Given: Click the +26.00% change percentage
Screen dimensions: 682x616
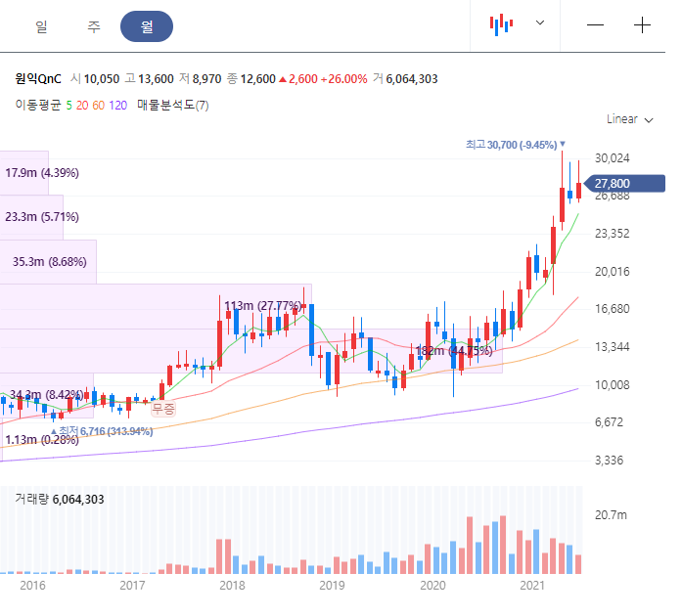Looking at the screenshot, I should tap(343, 79).
